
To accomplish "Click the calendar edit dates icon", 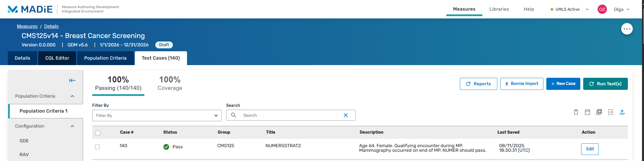I will tap(588, 112).
